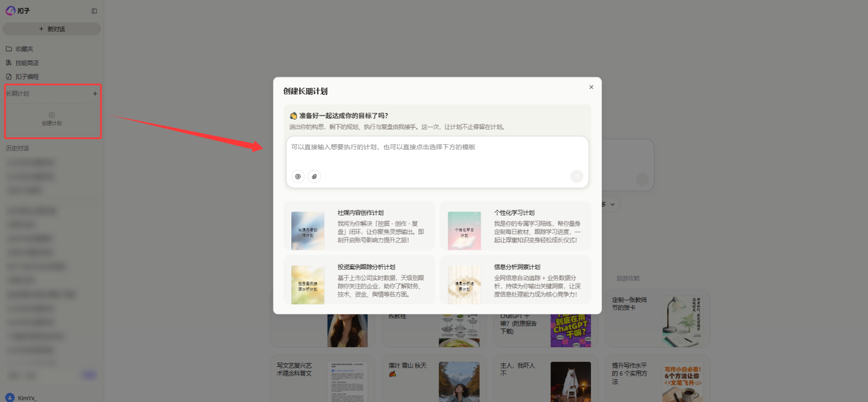Choose the 投资案例跟踪分析计划 template
868x402 pixels.
359,280
